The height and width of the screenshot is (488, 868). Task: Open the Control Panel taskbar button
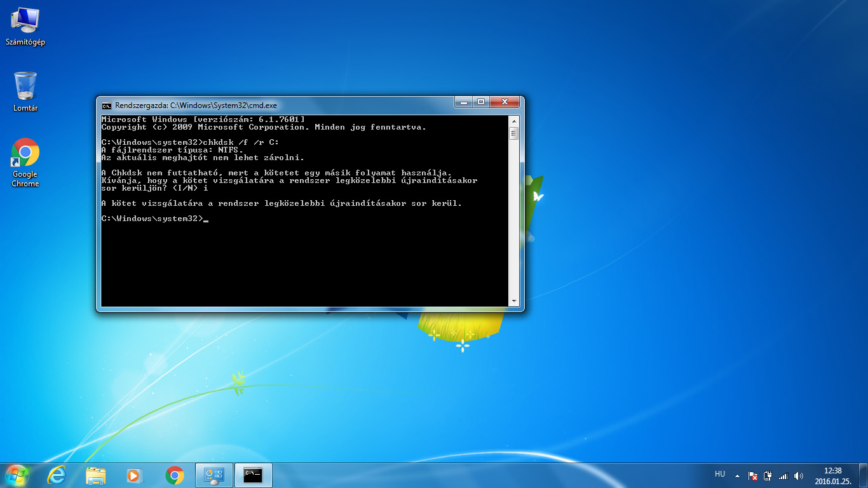214,475
